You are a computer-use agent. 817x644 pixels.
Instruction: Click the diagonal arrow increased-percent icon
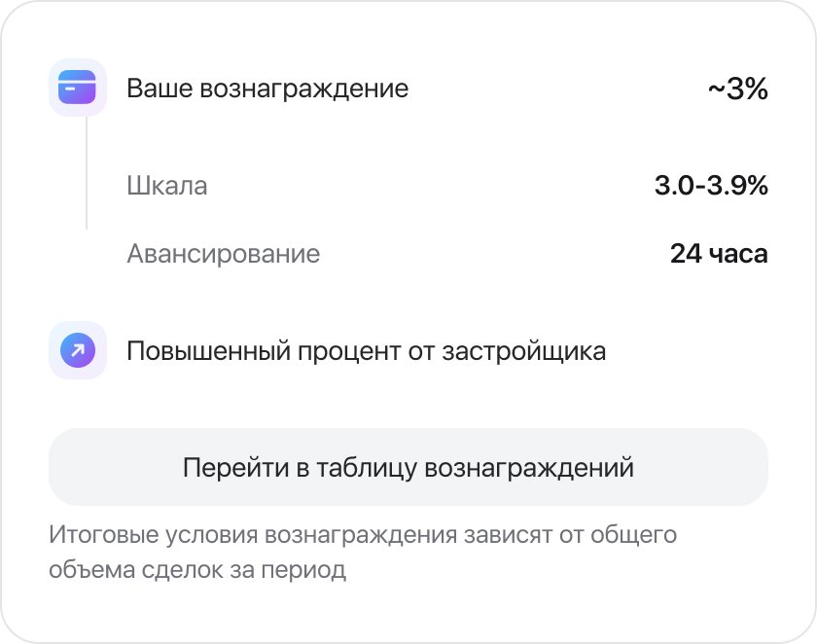click(78, 350)
